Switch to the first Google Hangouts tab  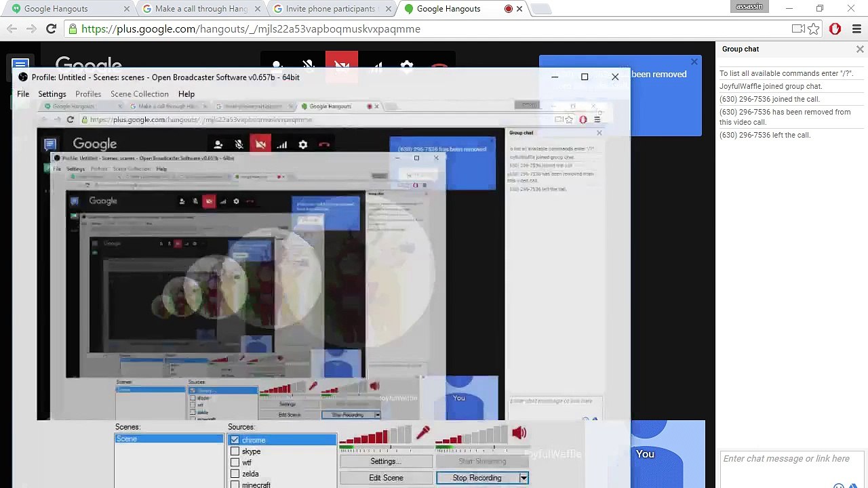[68, 9]
